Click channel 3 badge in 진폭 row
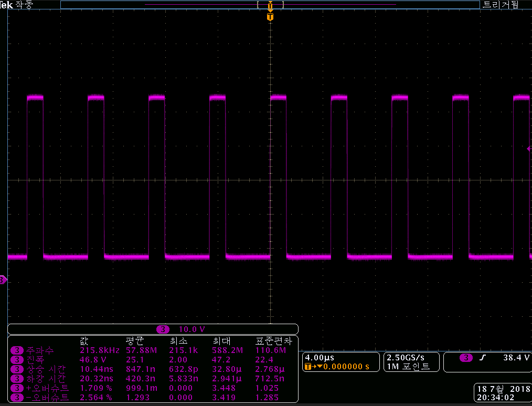The height and width of the screenshot is (406, 532). point(17,359)
